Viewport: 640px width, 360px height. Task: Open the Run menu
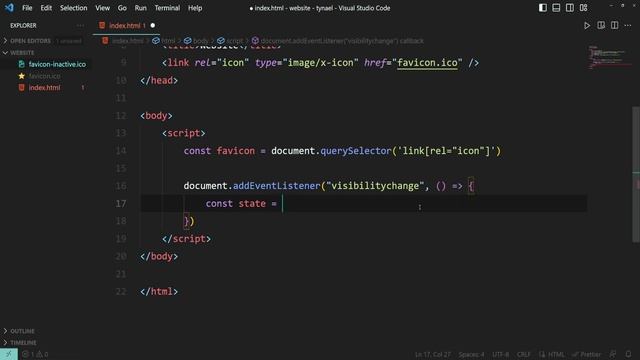click(x=140, y=8)
